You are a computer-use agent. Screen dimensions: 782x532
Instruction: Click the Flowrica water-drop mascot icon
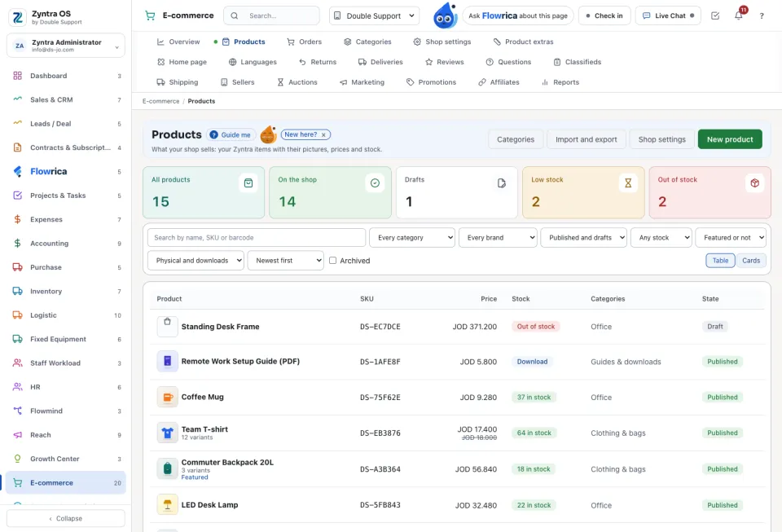point(445,15)
